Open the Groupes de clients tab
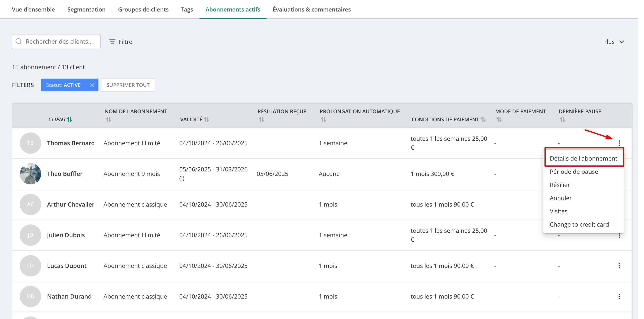The height and width of the screenshot is (319, 644). [x=143, y=10]
